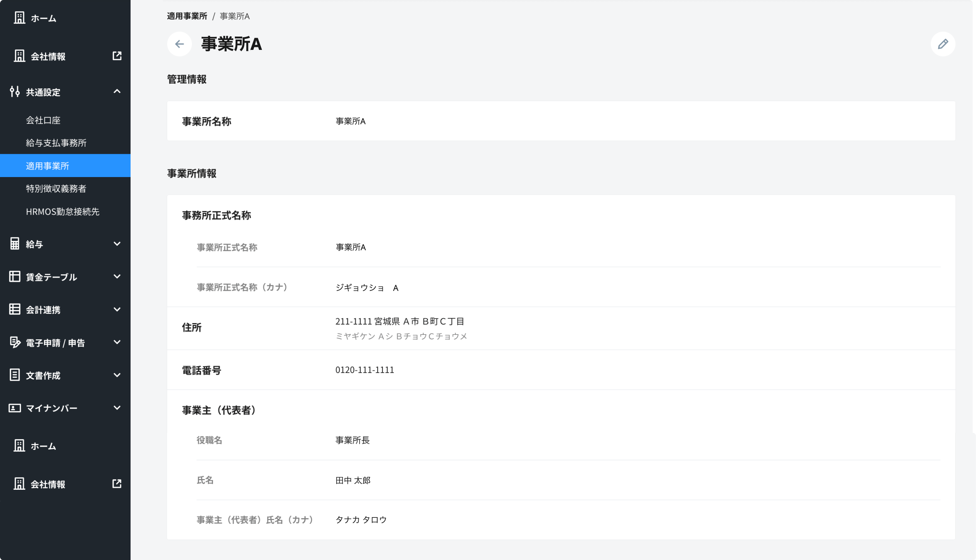Collapse the 共通設定 section chevron
Viewport: 976px width, 560px height.
pyautogui.click(x=117, y=92)
